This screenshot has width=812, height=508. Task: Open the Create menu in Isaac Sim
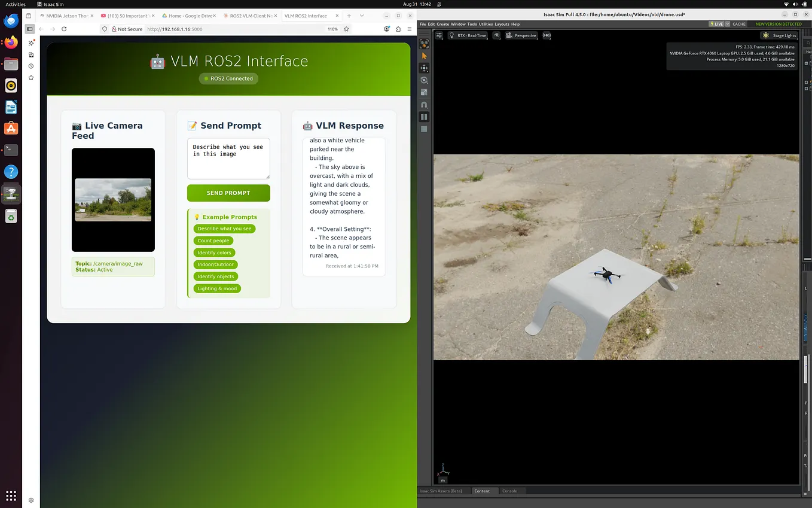click(x=442, y=24)
